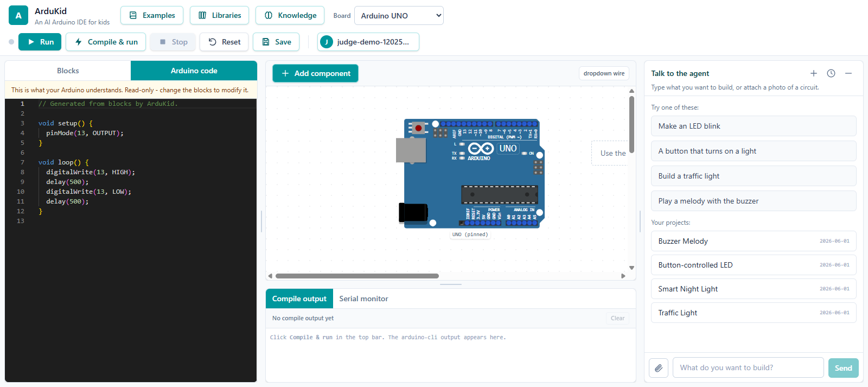Attach a photo with the paperclip icon

pyautogui.click(x=659, y=367)
